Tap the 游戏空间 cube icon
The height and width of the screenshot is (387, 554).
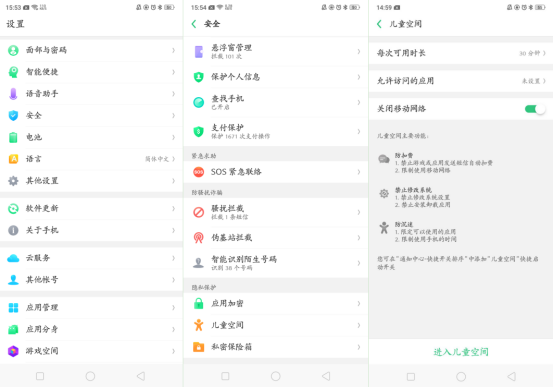pos(13,351)
